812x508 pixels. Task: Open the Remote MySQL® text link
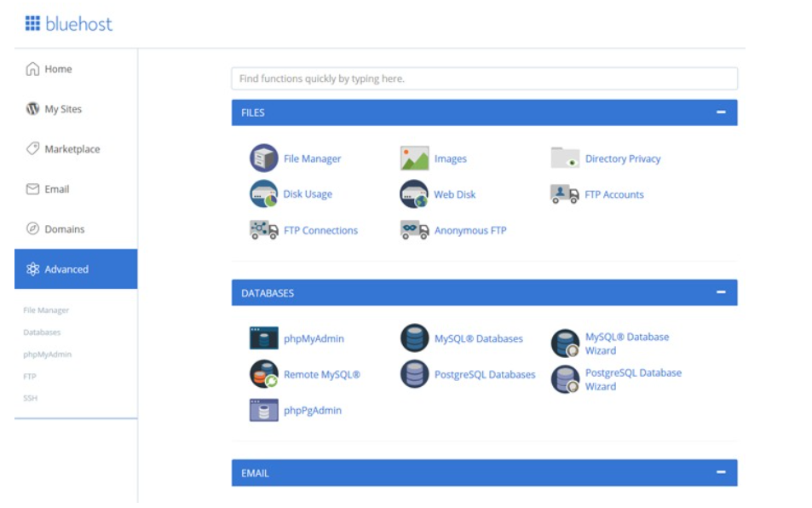tap(321, 374)
